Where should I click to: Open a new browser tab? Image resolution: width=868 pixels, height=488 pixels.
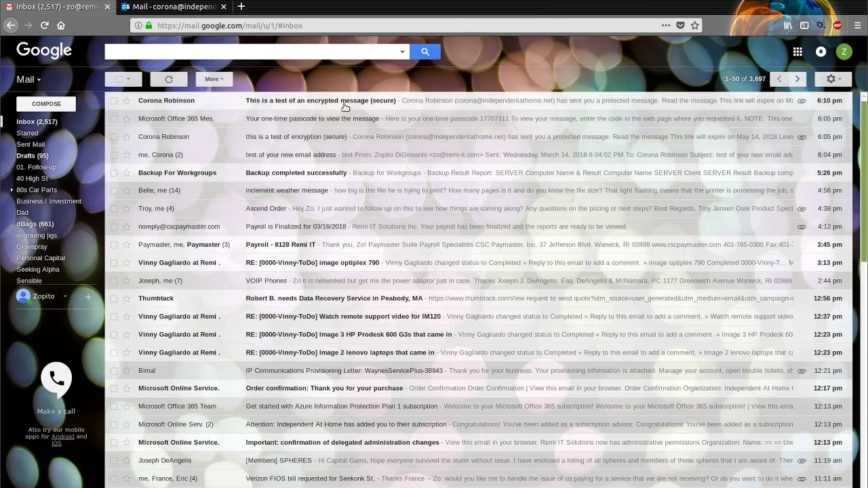(241, 7)
